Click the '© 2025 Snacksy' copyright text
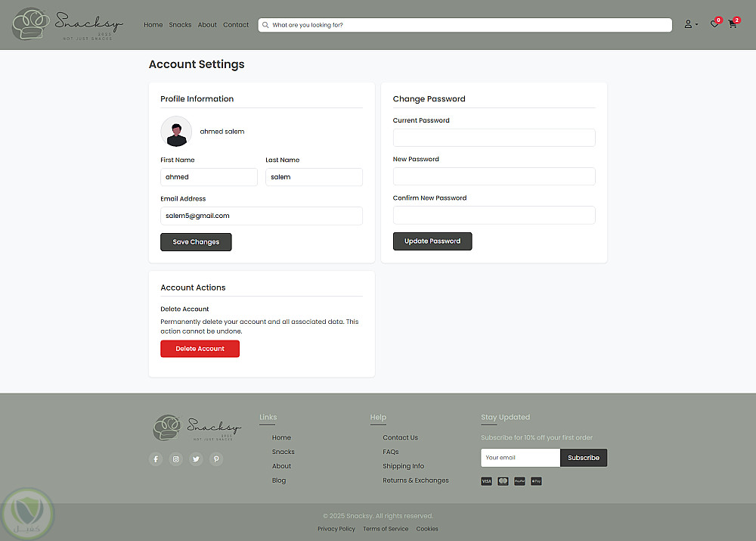The width and height of the screenshot is (756, 541). (x=378, y=516)
